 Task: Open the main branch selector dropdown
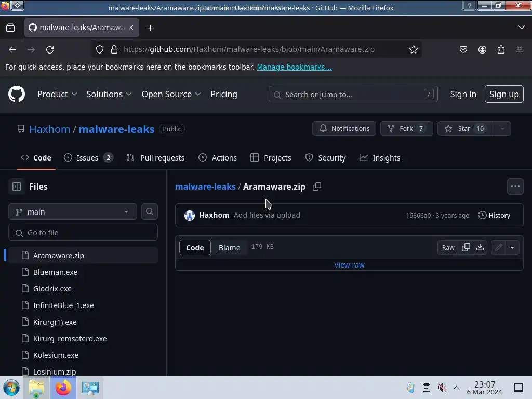pyautogui.click(x=73, y=212)
